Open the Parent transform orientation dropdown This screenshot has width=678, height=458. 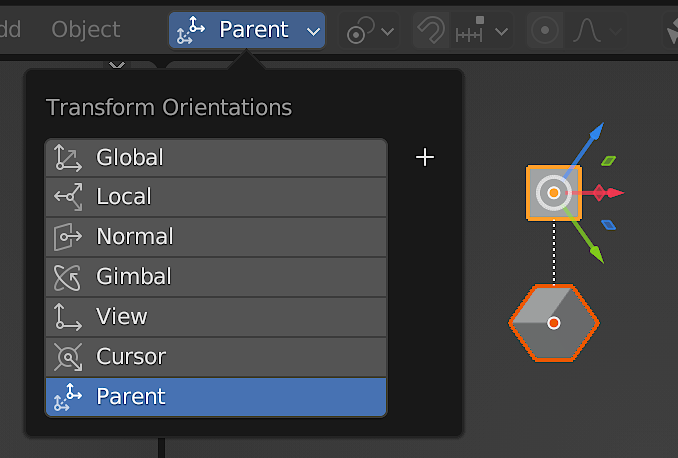(246, 30)
